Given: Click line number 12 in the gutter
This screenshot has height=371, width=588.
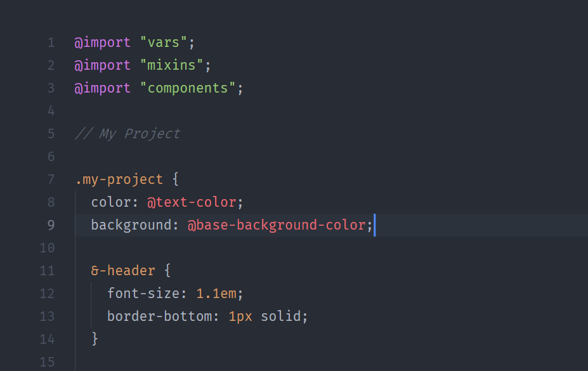Looking at the screenshot, I should pyautogui.click(x=47, y=294).
